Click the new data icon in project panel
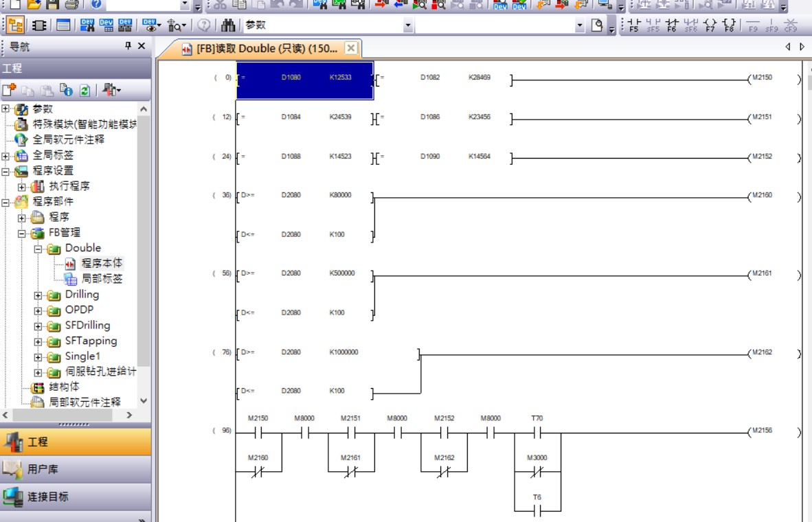This screenshot has width=812, height=522. pyautogui.click(x=9, y=90)
